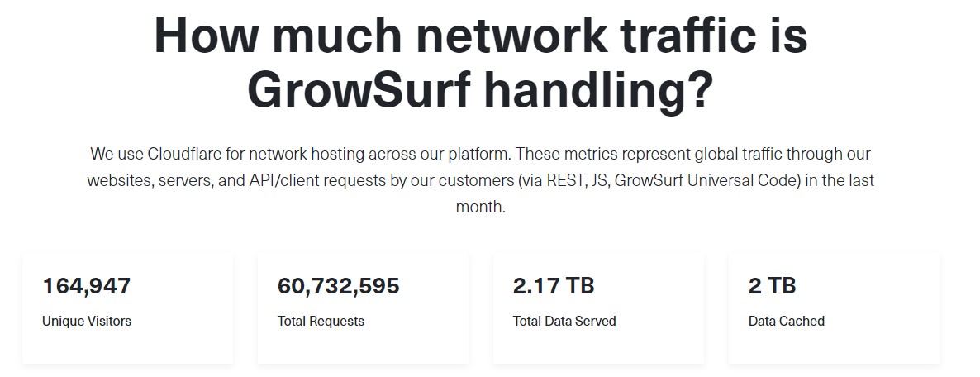Click the 2.17 TB value
The height and width of the screenshot is (377, 980).
click(x=554, y=286)
